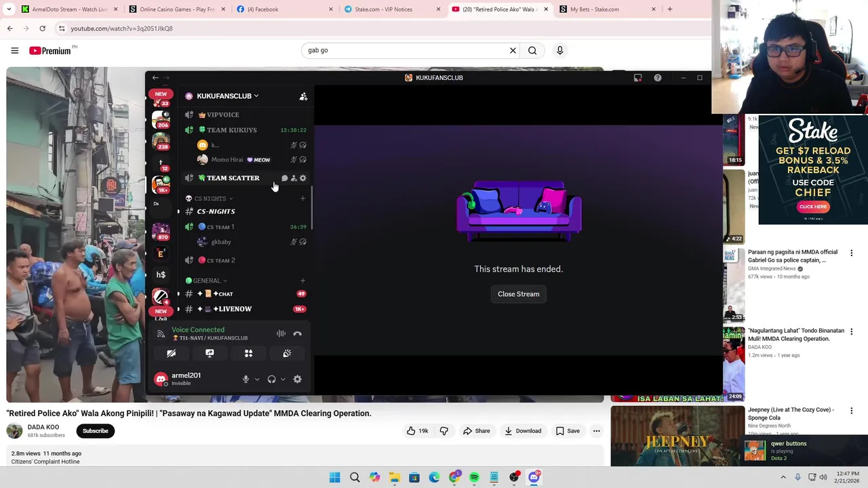Screen dimensions: 868x488
Task: Open File Explorer from the taskbar
Action: click(395, 477)
